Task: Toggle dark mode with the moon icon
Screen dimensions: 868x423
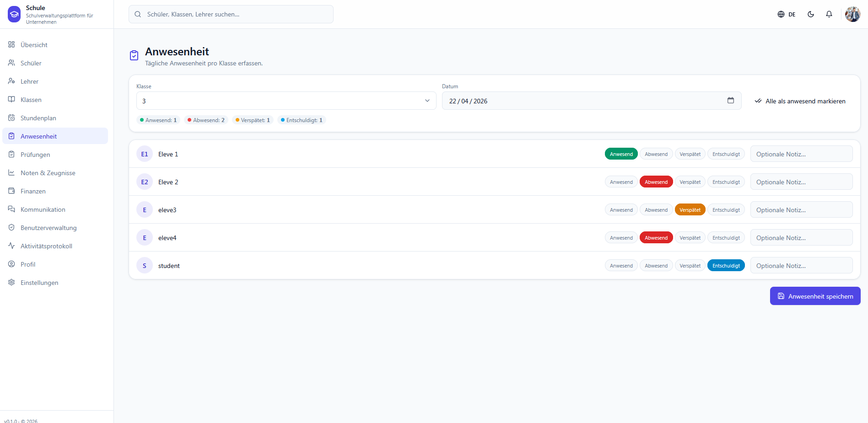Action: (x=810, y=14)
